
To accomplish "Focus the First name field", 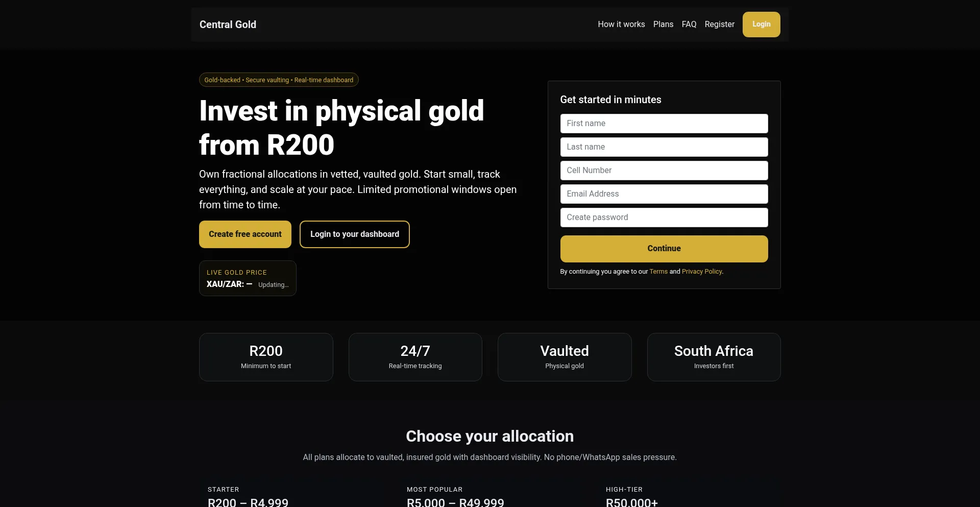I will click(664, 124).
